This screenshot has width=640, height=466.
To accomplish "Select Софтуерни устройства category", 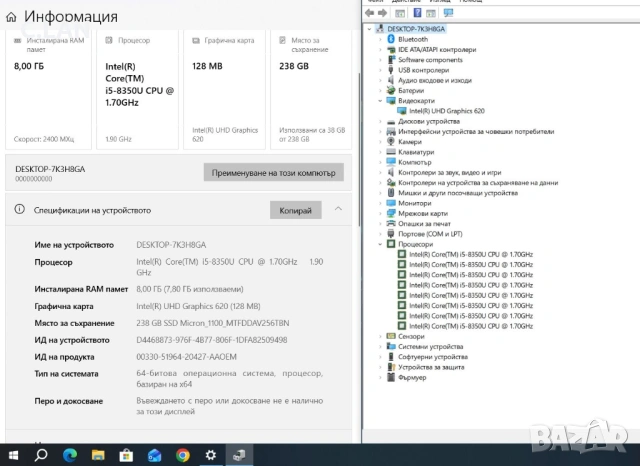I will pos(433,357).
